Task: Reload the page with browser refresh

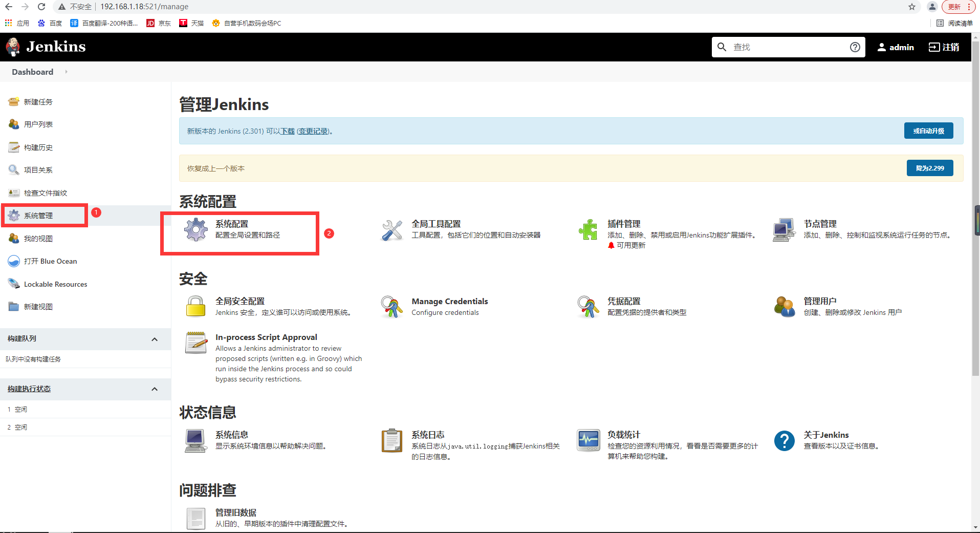Action: (x=41, y=7)
